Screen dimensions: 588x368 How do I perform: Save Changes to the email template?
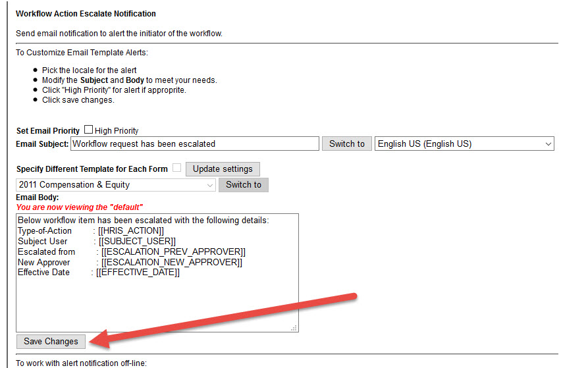(51, 342)
